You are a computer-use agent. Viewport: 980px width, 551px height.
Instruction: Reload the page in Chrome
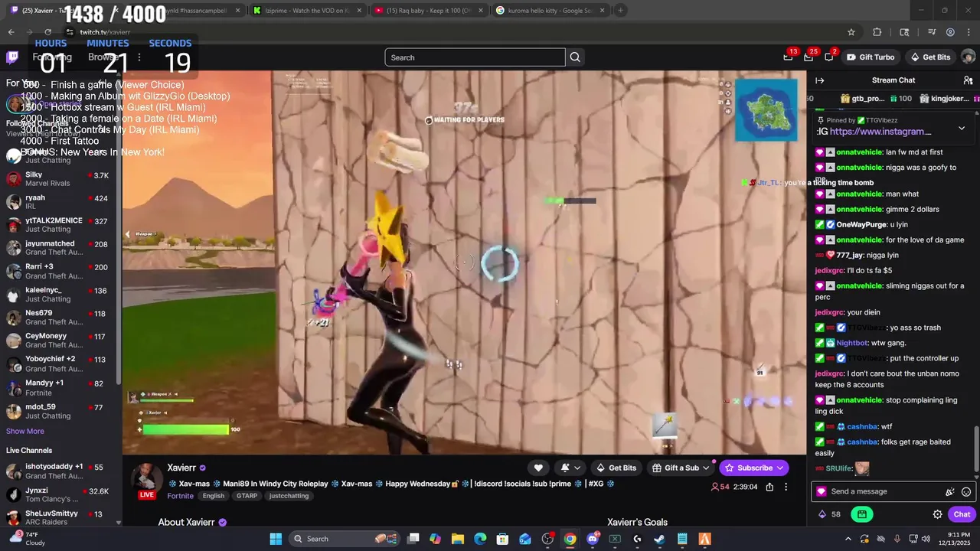49,32
